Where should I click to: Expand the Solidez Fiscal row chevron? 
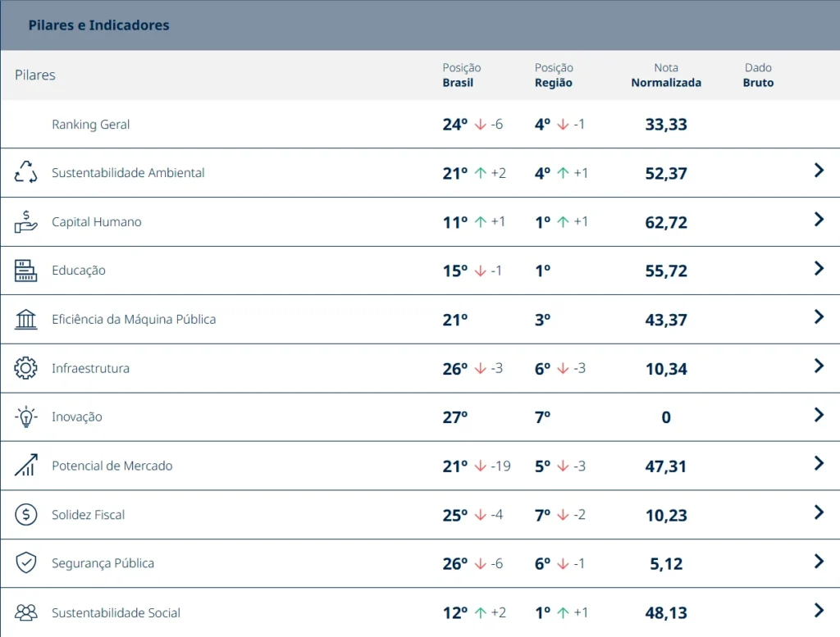pos(819,512)
